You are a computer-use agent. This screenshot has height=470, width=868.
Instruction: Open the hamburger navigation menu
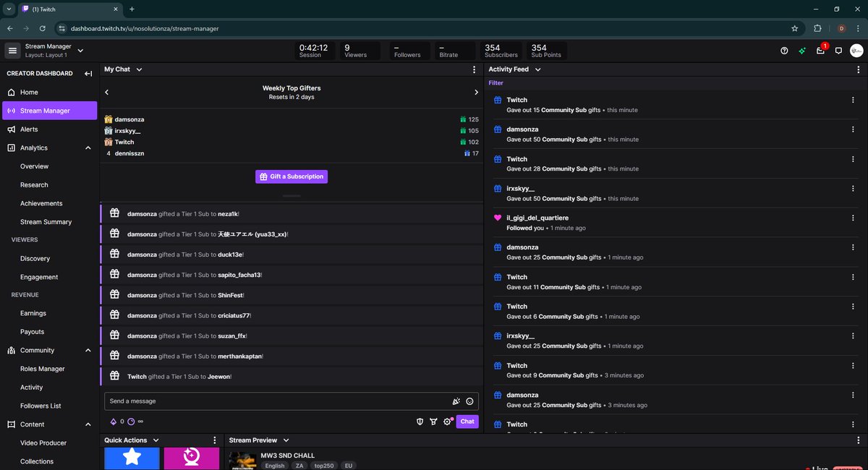pyautogui.click(x=12, y=51)
